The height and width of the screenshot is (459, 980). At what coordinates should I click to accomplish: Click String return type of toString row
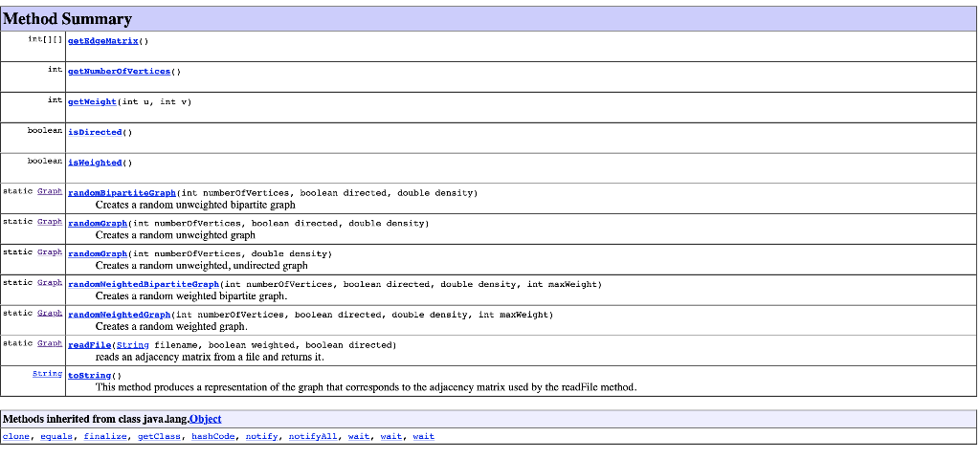point(48,374)
